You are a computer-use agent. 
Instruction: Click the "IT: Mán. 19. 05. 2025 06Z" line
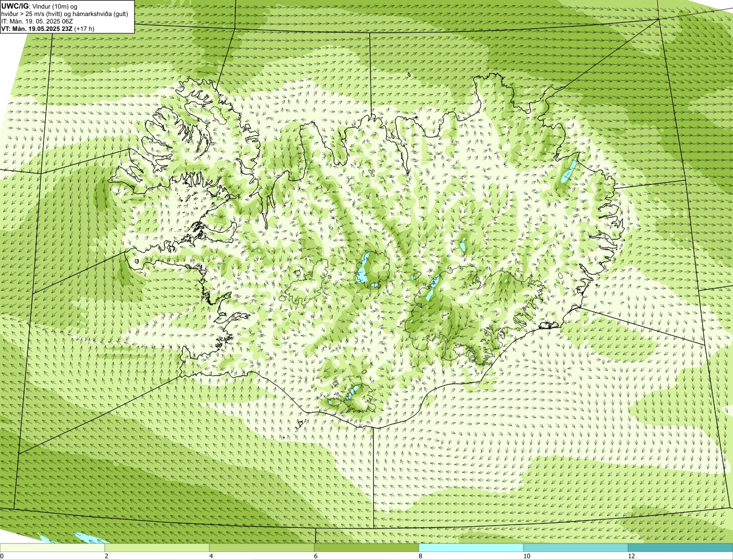coord(37,21)
